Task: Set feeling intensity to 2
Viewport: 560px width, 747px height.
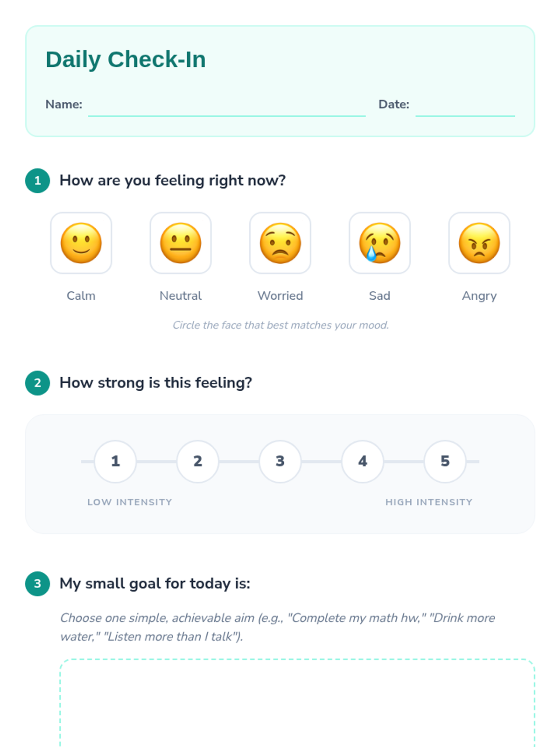Action: pos(198,461)
